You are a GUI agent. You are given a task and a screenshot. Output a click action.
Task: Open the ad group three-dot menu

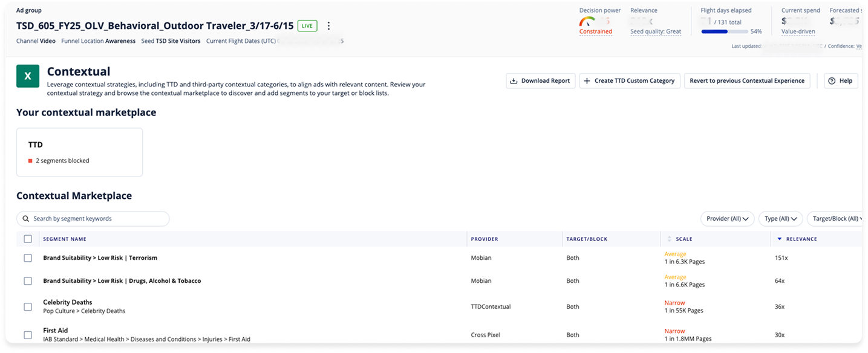click(328, 25)
